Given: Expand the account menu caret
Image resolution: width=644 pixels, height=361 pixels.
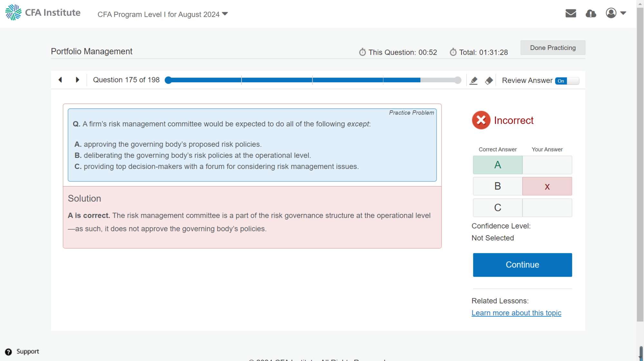Looking at the screenshot, I should [x=623, y=13].
